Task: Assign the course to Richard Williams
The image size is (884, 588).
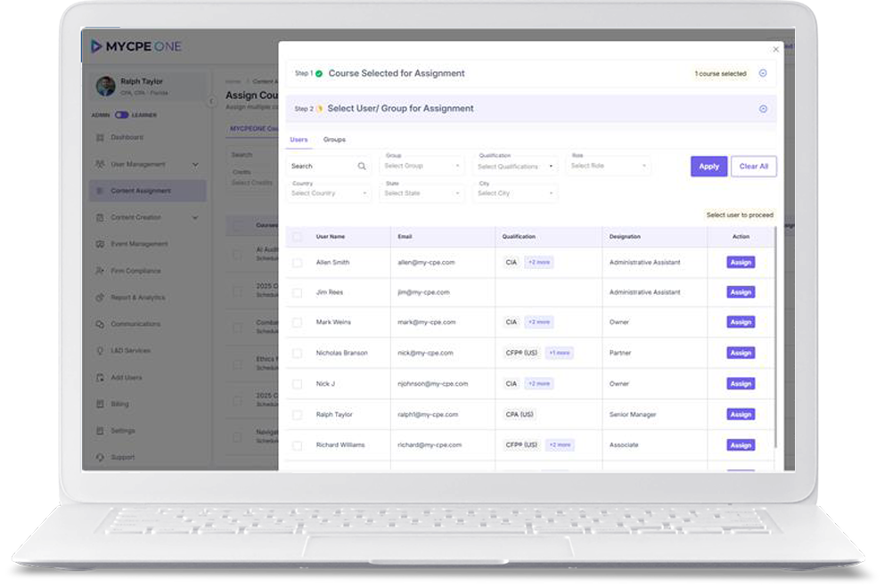Action: (x=741, y=445)
